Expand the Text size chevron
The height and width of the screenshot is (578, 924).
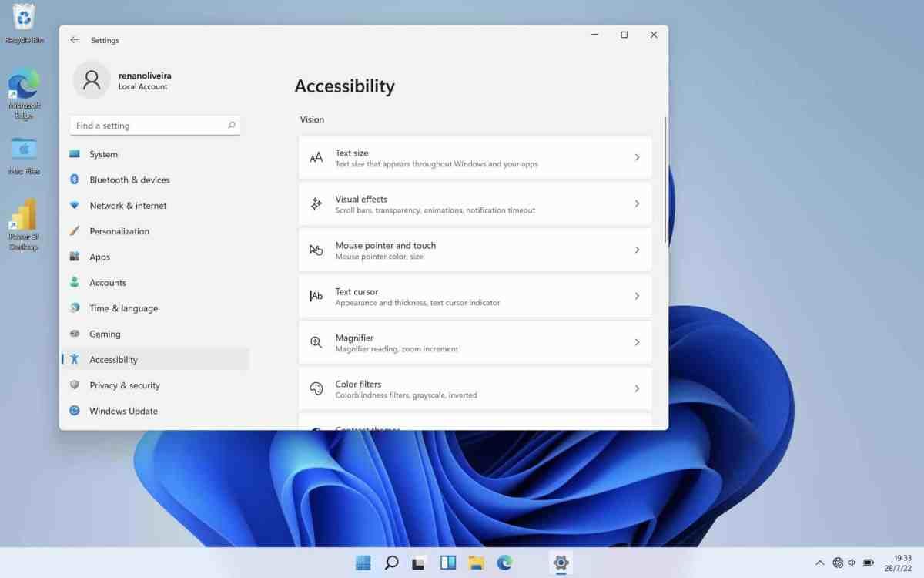(637, 157)
